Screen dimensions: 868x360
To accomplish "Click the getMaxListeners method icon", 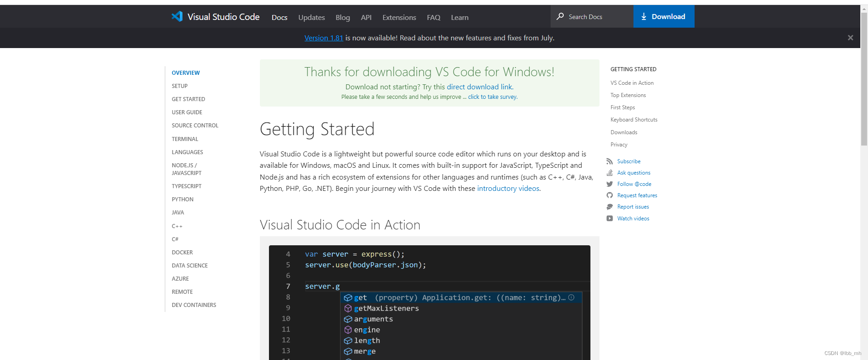I will (348, 308).
